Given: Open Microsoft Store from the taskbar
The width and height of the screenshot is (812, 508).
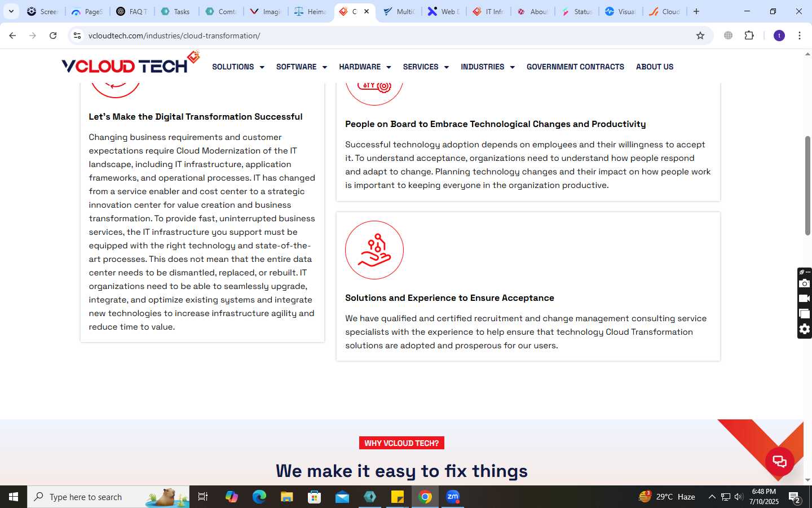Looking at the screenshot, I should (314, 497).
